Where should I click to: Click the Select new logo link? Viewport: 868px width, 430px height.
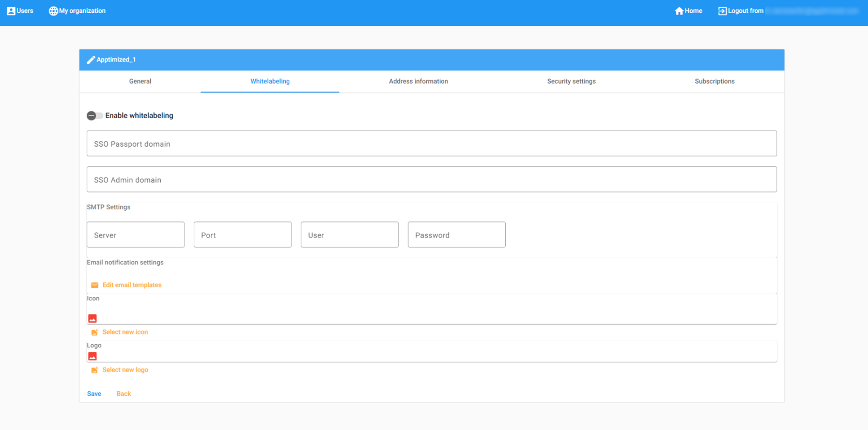pos(125,370)
